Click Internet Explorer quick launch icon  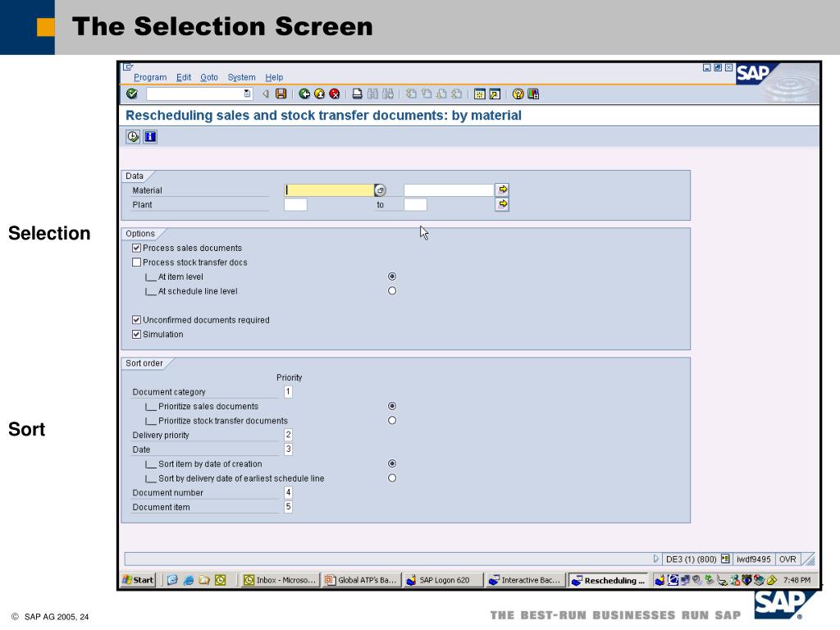(x=188, y=580)
